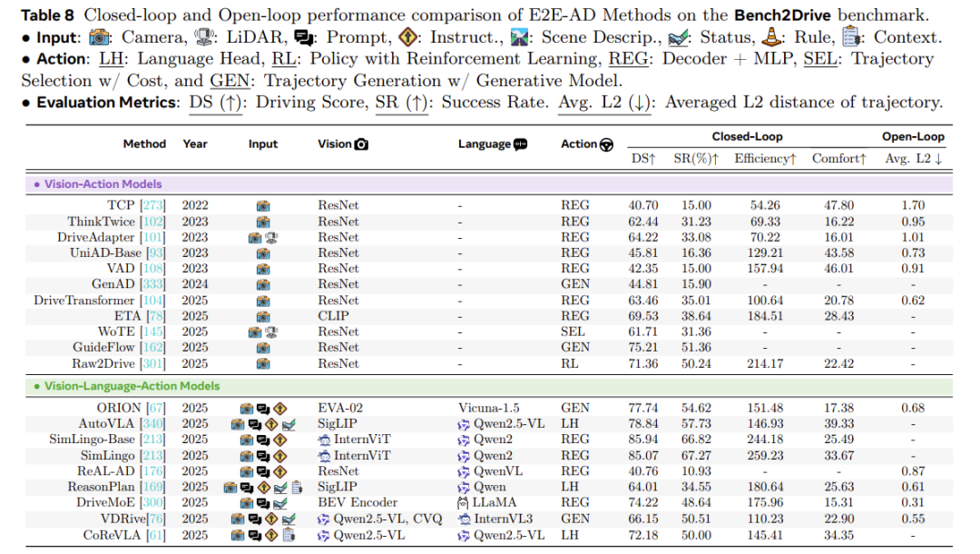This screenshot has width=980, height=554.
Task: Click the Vision-Language-Action Models section header
Action: coord(132,386)
